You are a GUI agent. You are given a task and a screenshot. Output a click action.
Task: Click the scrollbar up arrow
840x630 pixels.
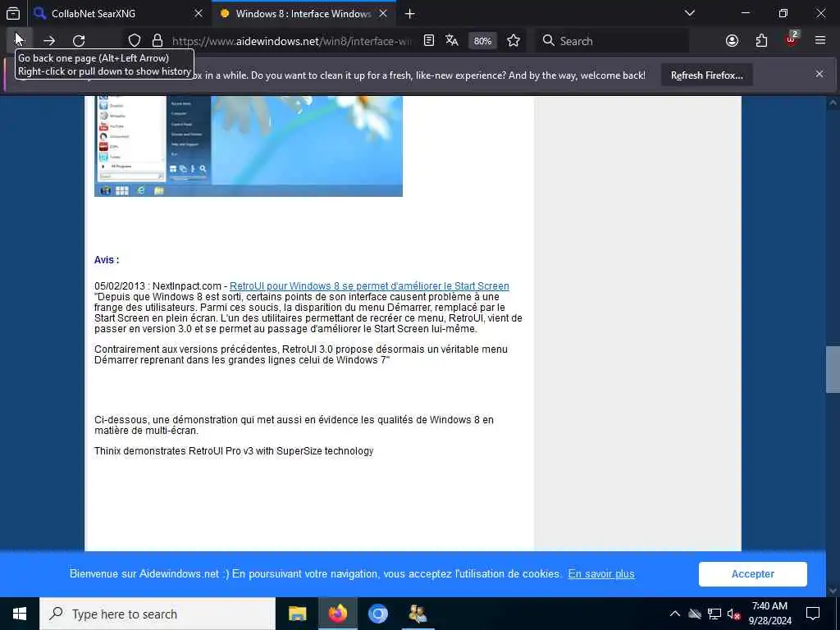click(833, 102)
